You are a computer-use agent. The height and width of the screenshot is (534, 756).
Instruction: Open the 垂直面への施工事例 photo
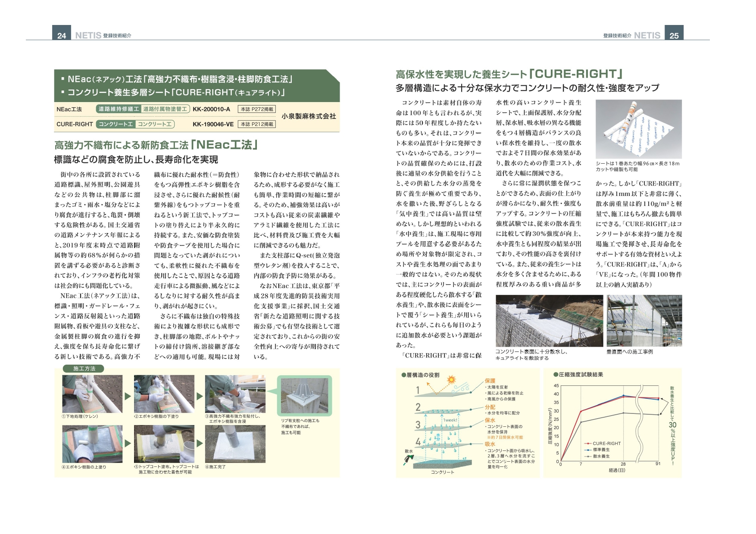coord(644,321)
